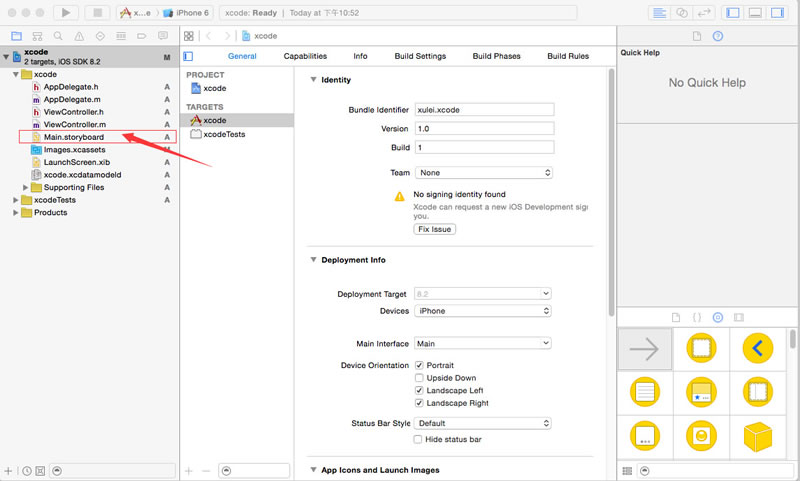800x481 pixels.
Task: Toggle the navigator pane visibility
Action: pos(733,13)
